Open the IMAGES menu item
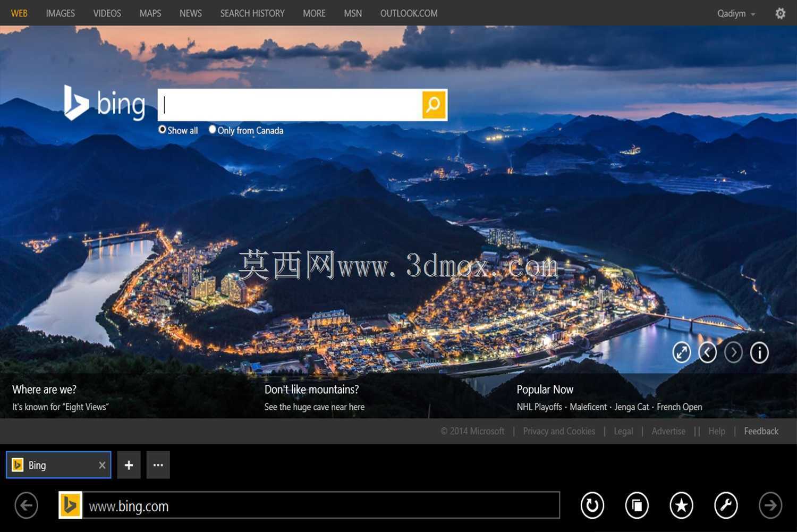Screen dimensions: 797x532 60,13
